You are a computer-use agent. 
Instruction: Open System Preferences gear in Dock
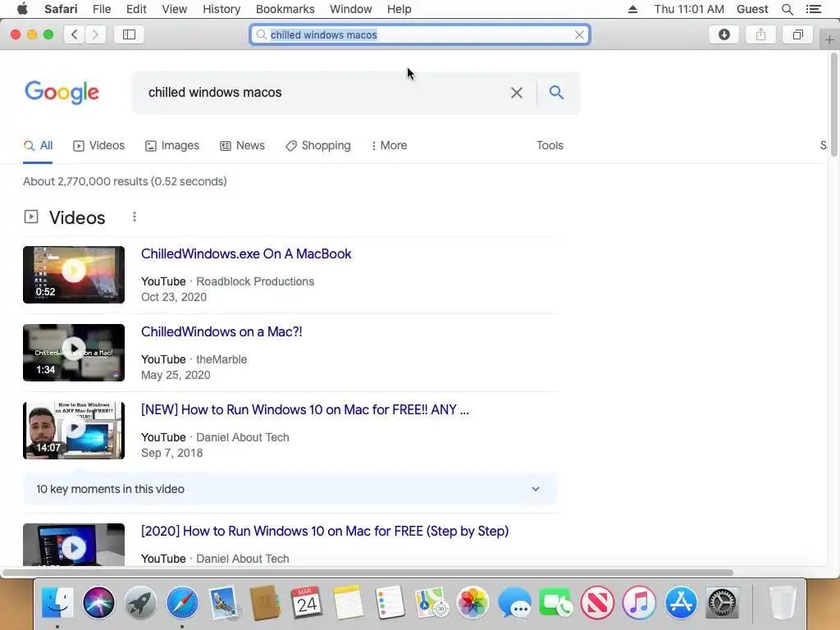pos(722,603)
